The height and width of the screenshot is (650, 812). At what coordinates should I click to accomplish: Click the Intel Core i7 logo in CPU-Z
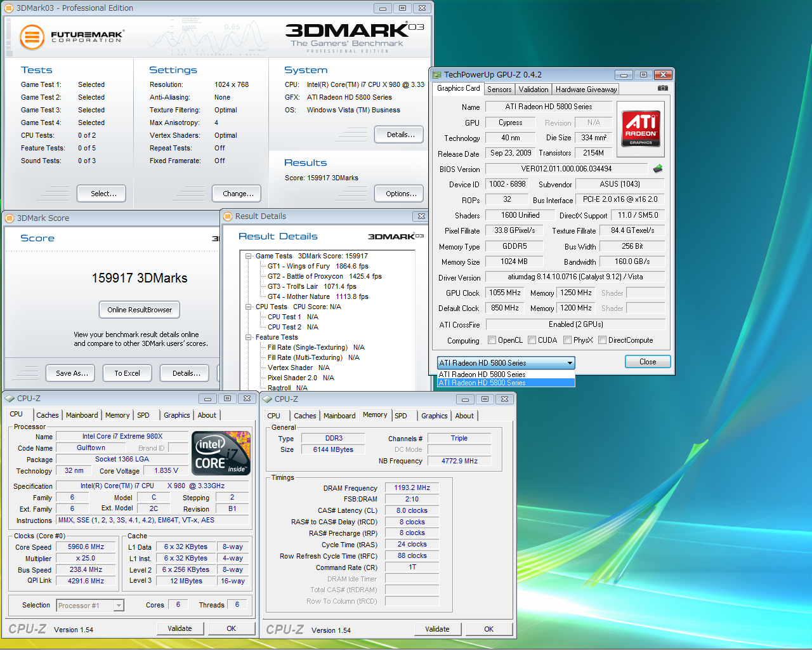coord(221,453)
